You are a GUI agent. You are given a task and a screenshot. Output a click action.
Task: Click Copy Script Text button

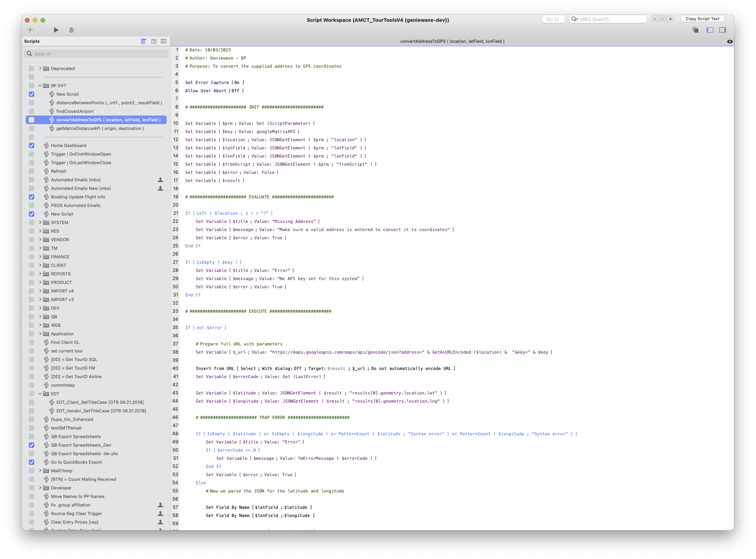702,19
